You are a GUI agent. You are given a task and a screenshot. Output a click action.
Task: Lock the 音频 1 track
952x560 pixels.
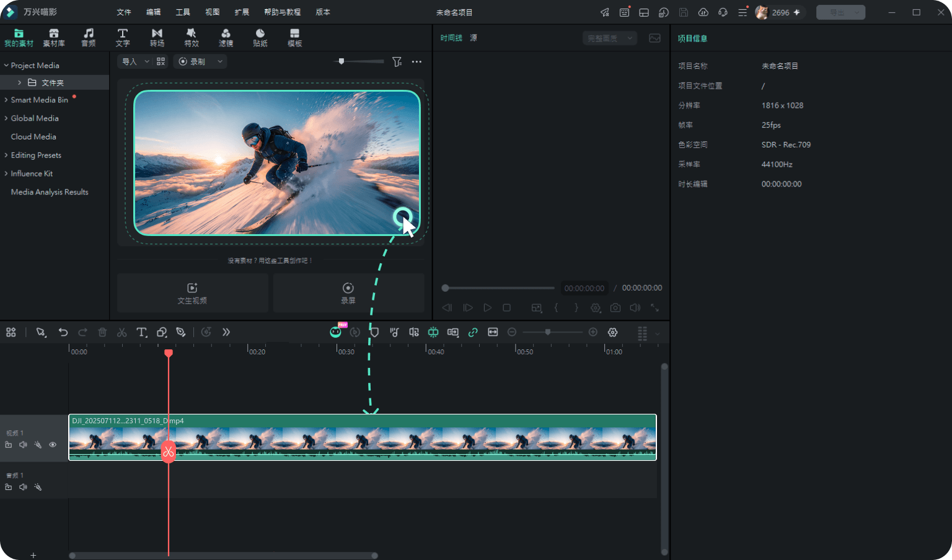click(9, 487)
